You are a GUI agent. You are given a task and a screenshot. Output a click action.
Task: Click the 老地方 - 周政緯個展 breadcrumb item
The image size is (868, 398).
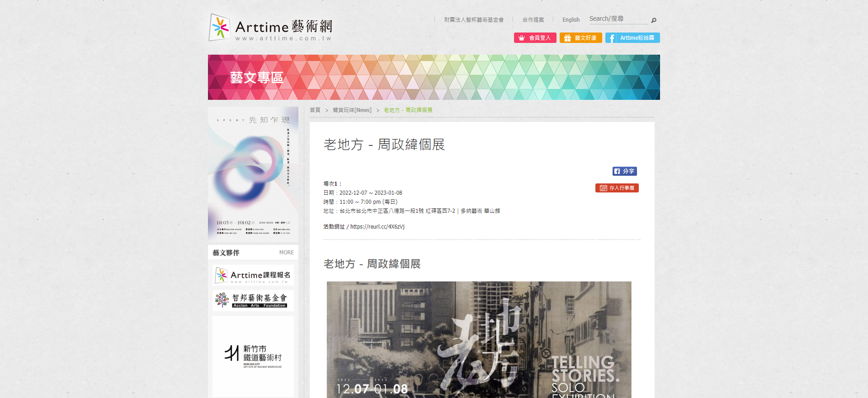click(x=408, y=110)
